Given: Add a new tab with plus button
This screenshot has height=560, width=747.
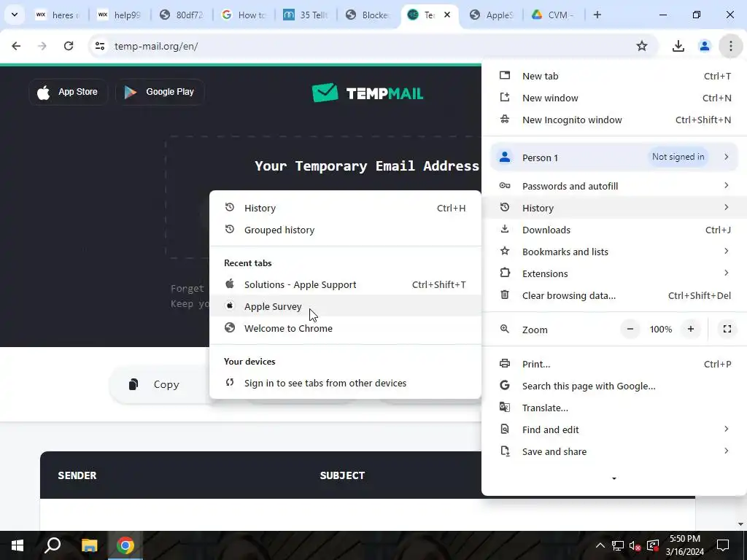Looking at the screenshot, I should 597,15.
